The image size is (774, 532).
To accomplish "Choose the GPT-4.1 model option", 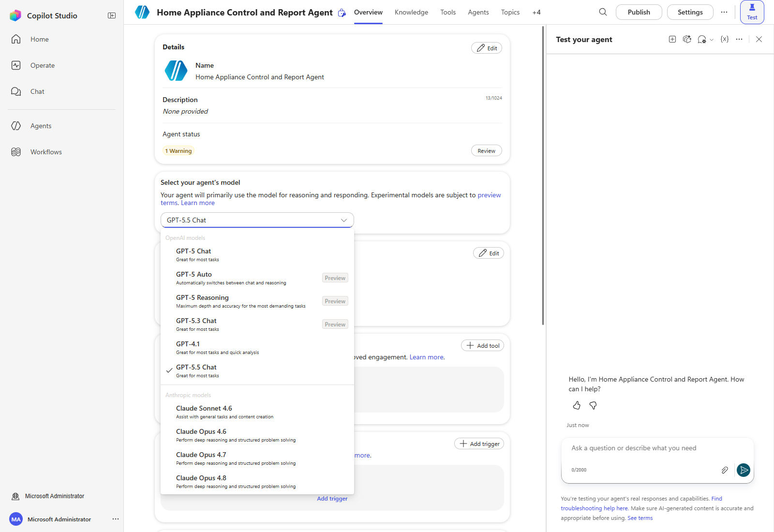I will tap(257, 348).
